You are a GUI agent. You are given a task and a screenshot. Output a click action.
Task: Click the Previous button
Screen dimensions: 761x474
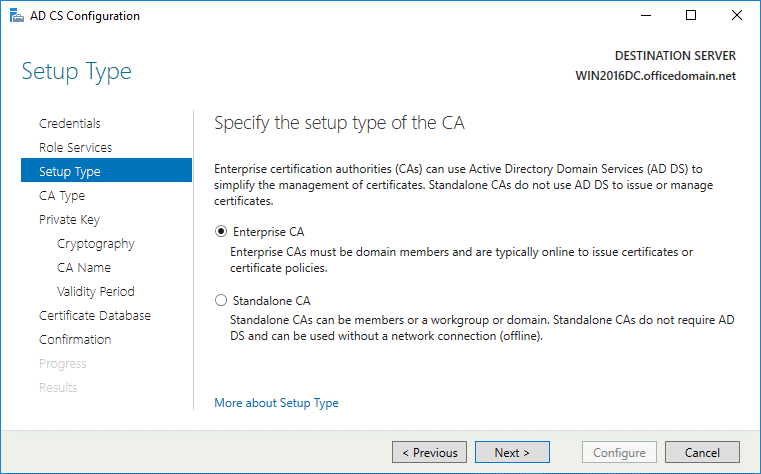[x=429, y=452]
